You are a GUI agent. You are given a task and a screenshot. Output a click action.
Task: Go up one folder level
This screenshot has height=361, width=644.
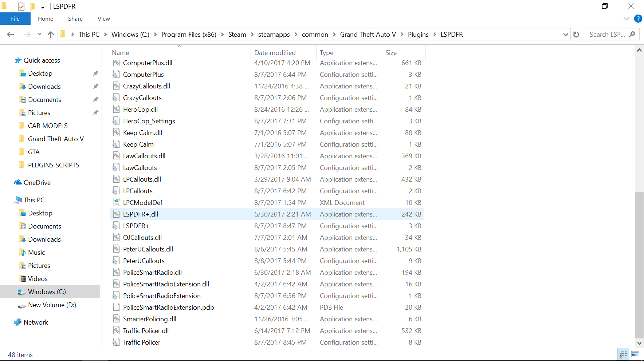(x=51, y=35)
